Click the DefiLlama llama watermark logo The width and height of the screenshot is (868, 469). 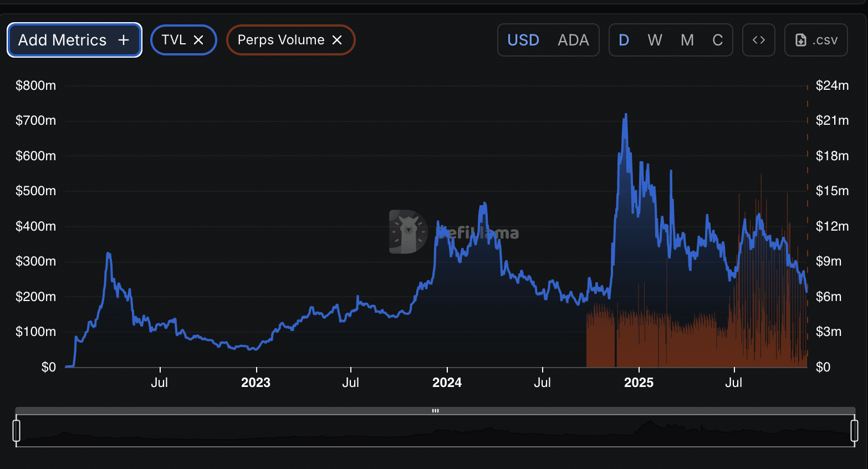click(407, 232)
